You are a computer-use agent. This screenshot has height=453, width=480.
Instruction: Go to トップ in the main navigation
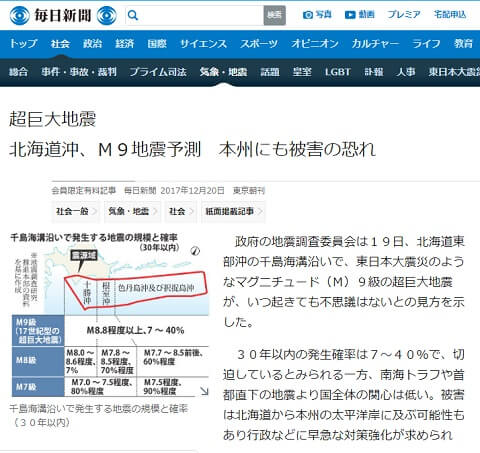click(x=23, y=44)
